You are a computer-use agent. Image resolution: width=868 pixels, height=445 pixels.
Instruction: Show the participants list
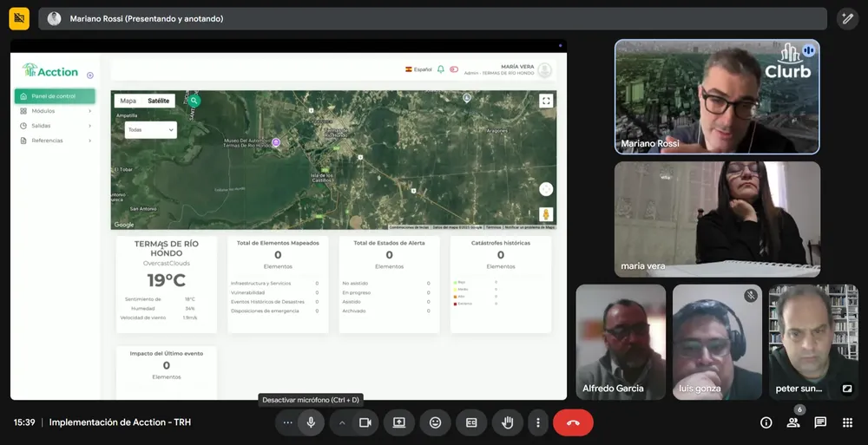pyautogui.click(x=793, y=422)
